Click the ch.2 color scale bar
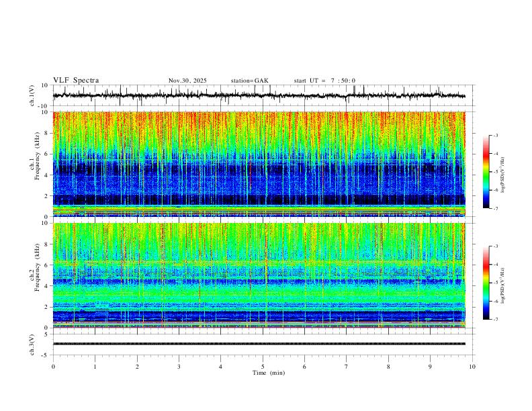Image resolution: width=532 pixels, height=411 pixels. pyautogui.click(x=486, y=283)
